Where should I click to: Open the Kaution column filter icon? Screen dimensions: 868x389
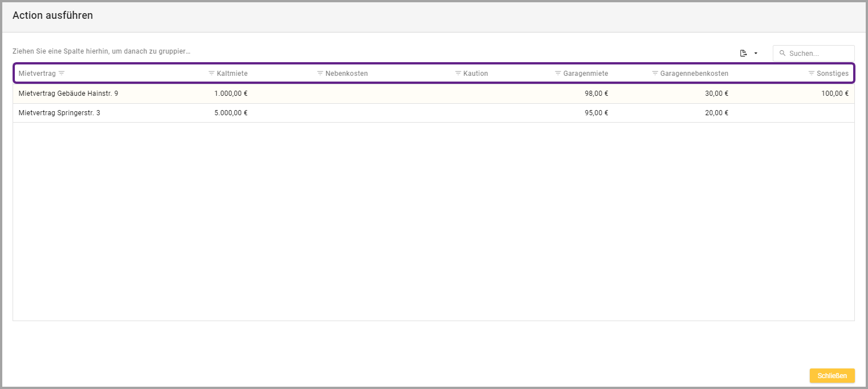(x=458, y=74)
